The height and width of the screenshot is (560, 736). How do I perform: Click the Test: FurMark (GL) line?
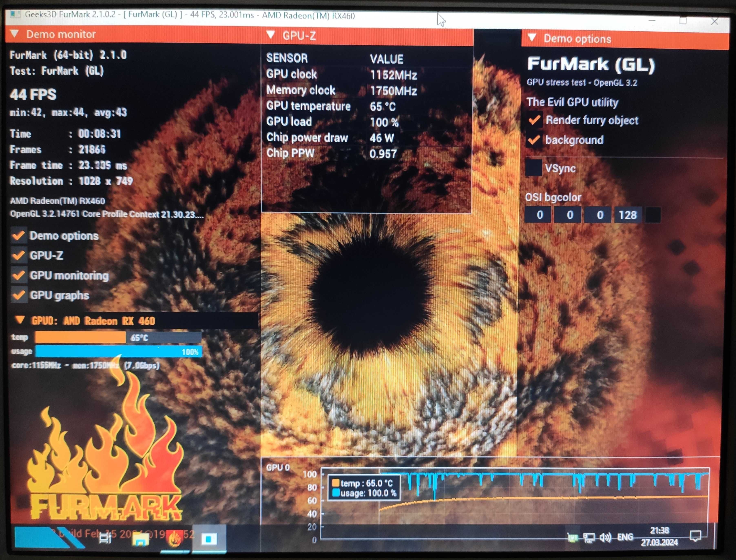point(57,71)
